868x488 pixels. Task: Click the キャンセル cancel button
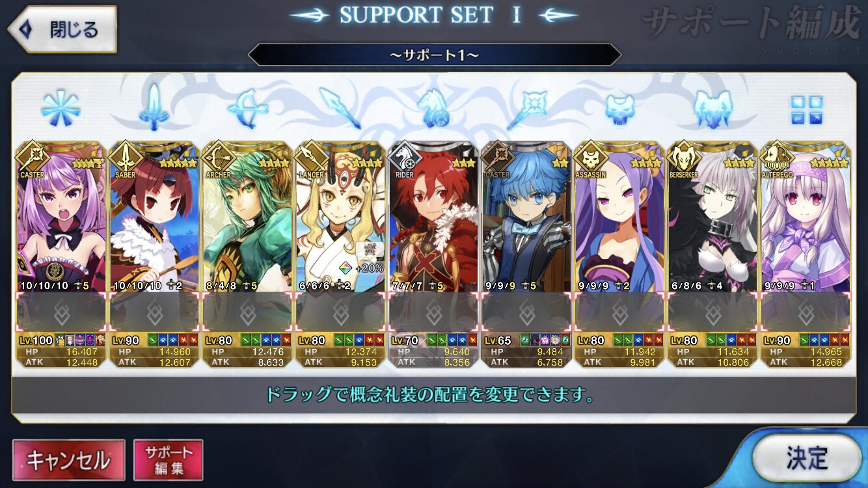click(x=68, y=460)
